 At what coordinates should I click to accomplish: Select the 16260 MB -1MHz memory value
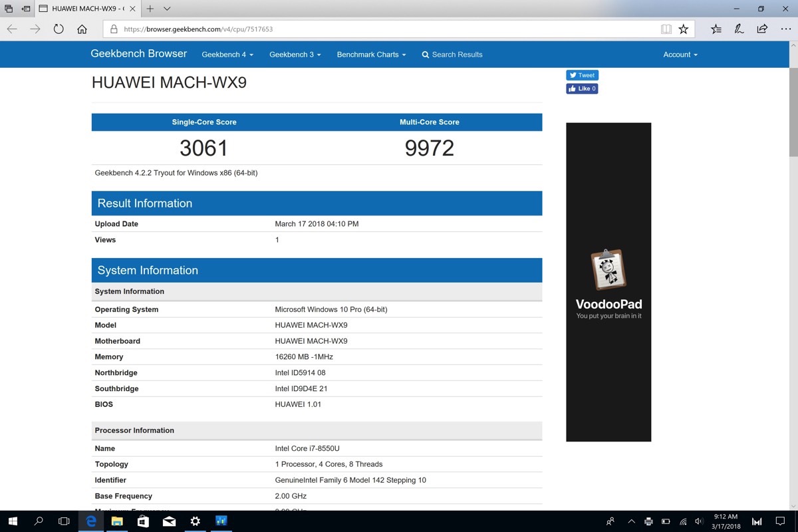(304, 357)
